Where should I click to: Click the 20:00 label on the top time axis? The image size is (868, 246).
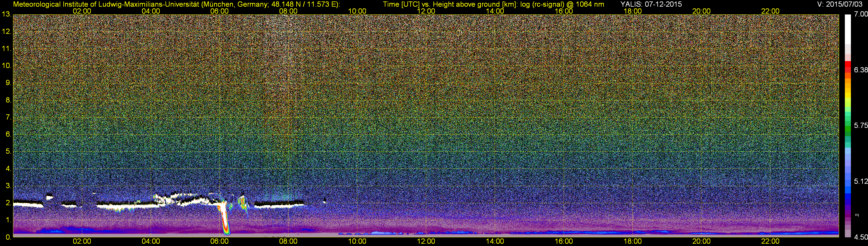[702, 11]
